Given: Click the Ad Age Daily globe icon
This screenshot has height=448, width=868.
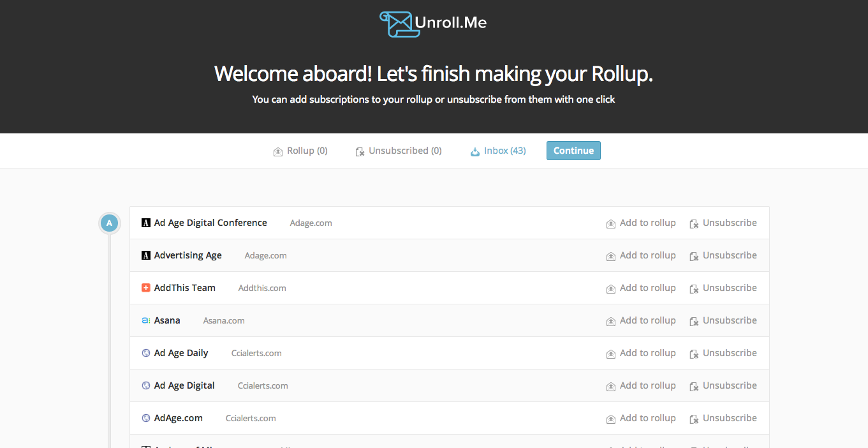Looking at the screenshot, I should click(145, 353).
